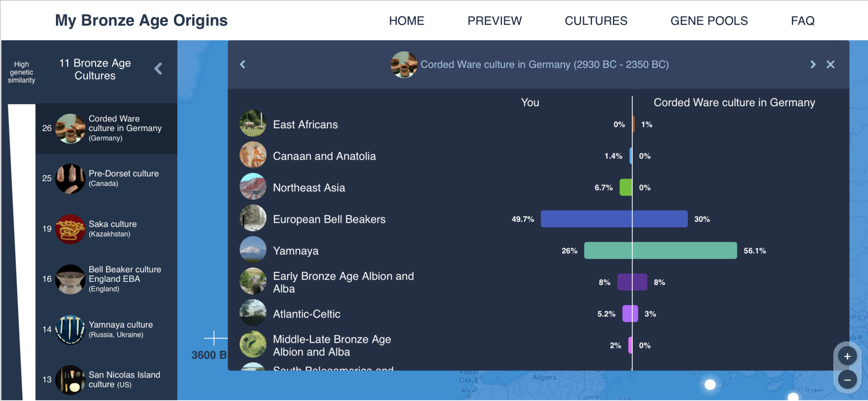Select Yamnaya culture thumbnail in sidebar

coord(70,329)
